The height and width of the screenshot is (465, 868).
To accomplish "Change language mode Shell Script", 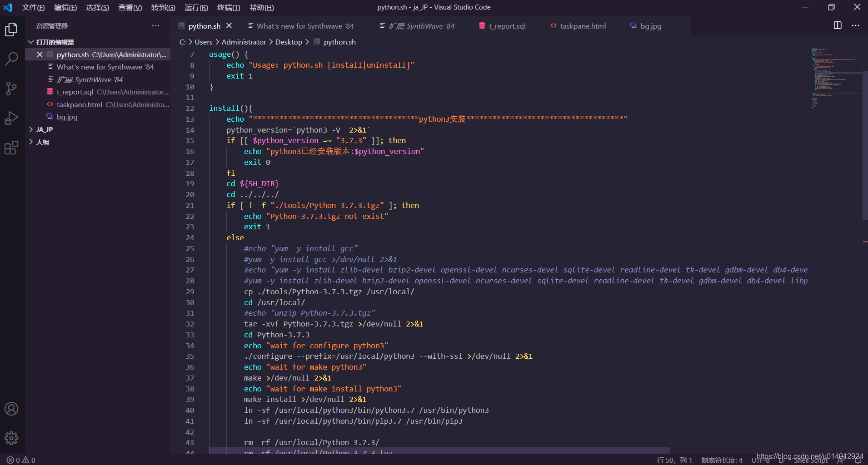I will point(811,460).
